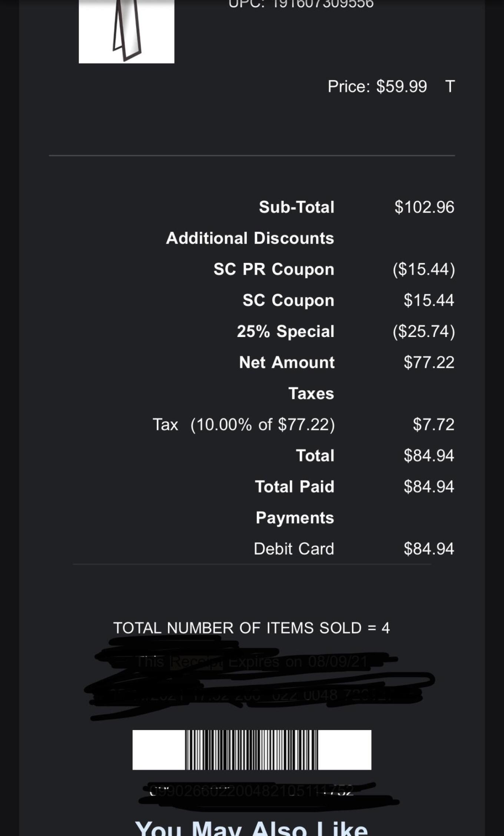Click the Payments section heading
This screenshot has width=504, height=836.
pyautogui.click(x=295, y=518)
